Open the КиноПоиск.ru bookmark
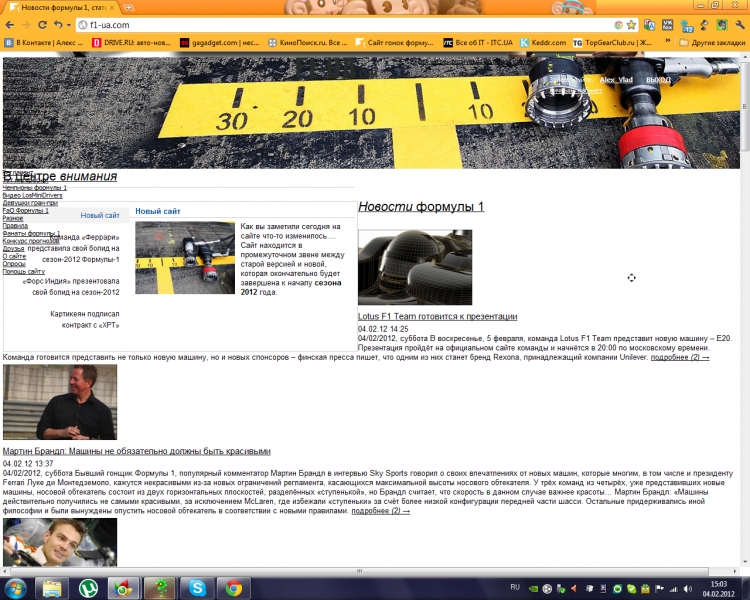This screenshot has height=600, width=750. pyautogui.click(x=308, y=43)
